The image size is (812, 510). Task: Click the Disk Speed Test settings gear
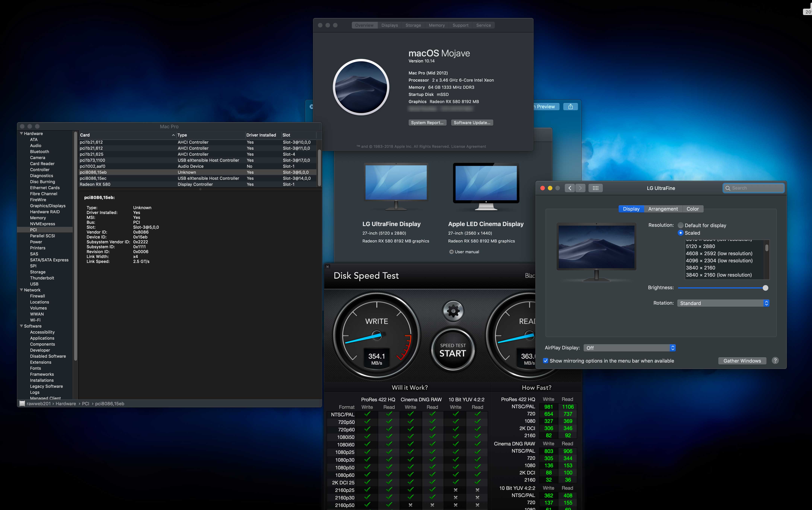[x=453, y=311]
